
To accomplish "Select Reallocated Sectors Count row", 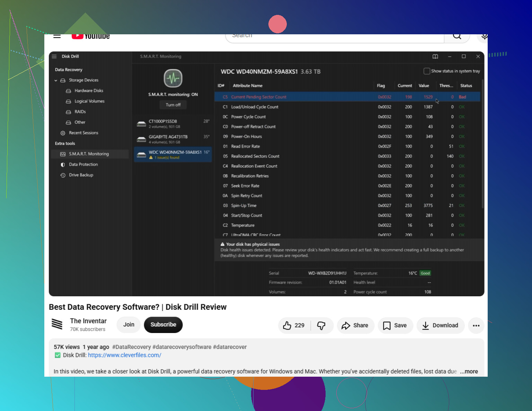I will click(347, 156).
